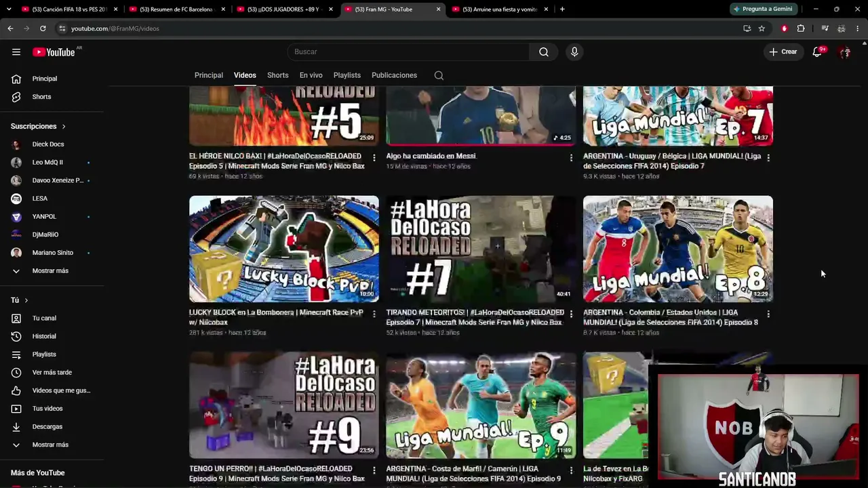Open video title Algo ha cambiado en Messi
Screen dimensions: 868x488
click(431, 157)
